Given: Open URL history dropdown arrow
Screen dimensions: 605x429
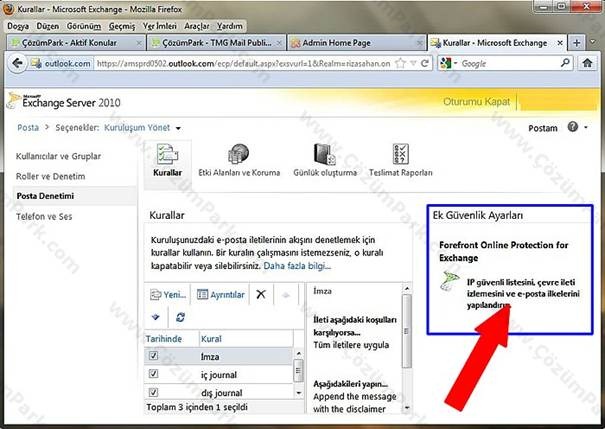Looking at the screenshot, I should (x=413, y=63).
